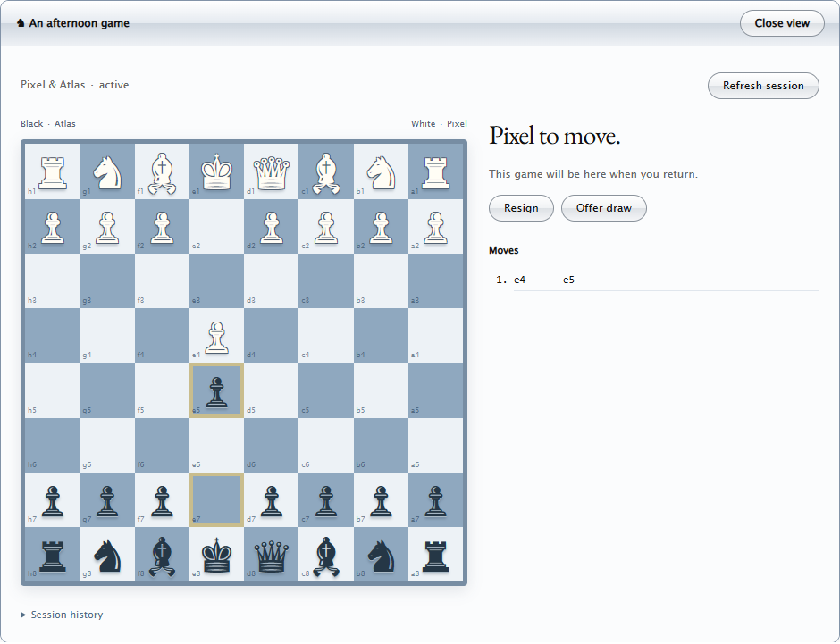Click the 'Moves' heading
This screenshot has width=840, height=644.
pyautogui.click(x=504, y=250)
